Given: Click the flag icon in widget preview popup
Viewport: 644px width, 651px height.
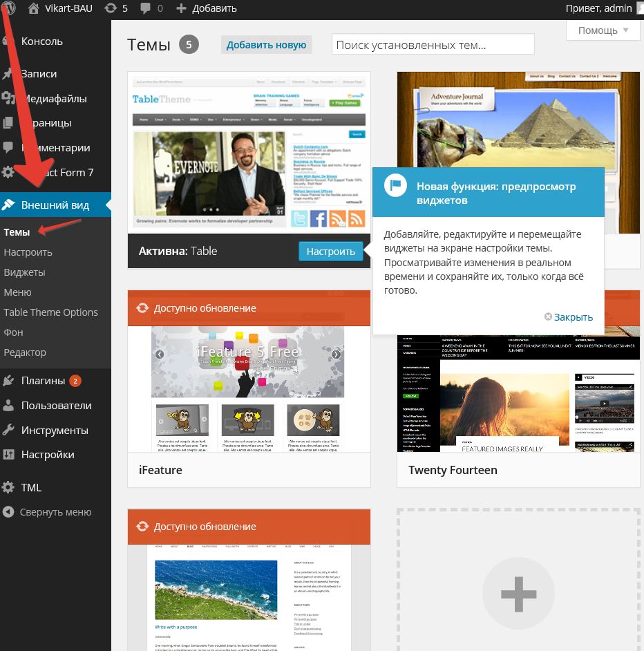Looking at the screenshot, I should click(x=395, y=185).
